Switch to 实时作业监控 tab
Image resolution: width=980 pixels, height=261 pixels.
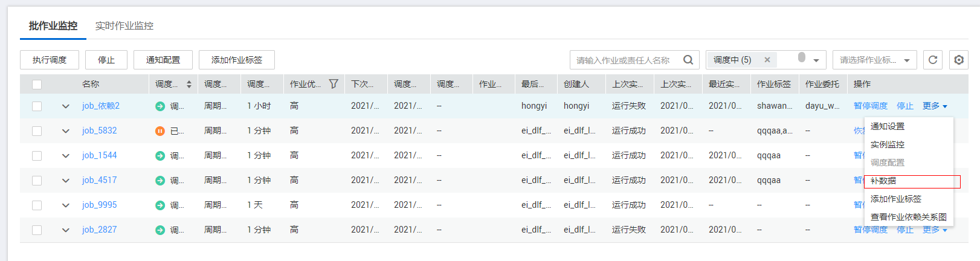click(124, 25)
